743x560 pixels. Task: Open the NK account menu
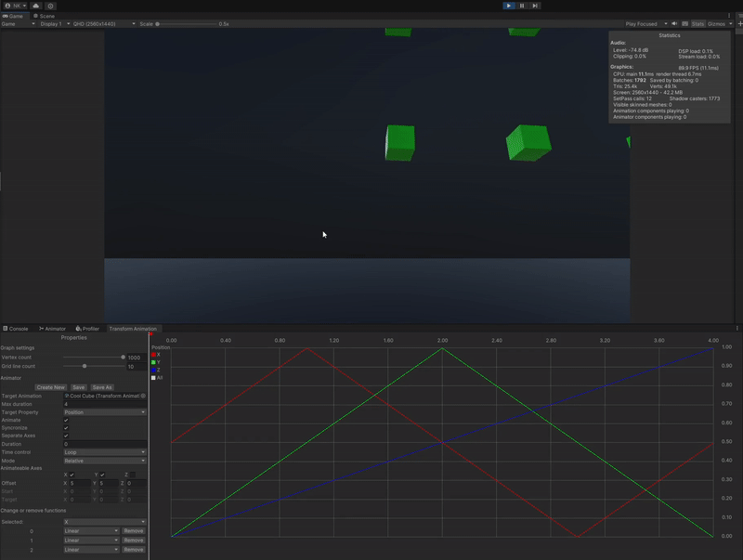(x=15, y=6)
